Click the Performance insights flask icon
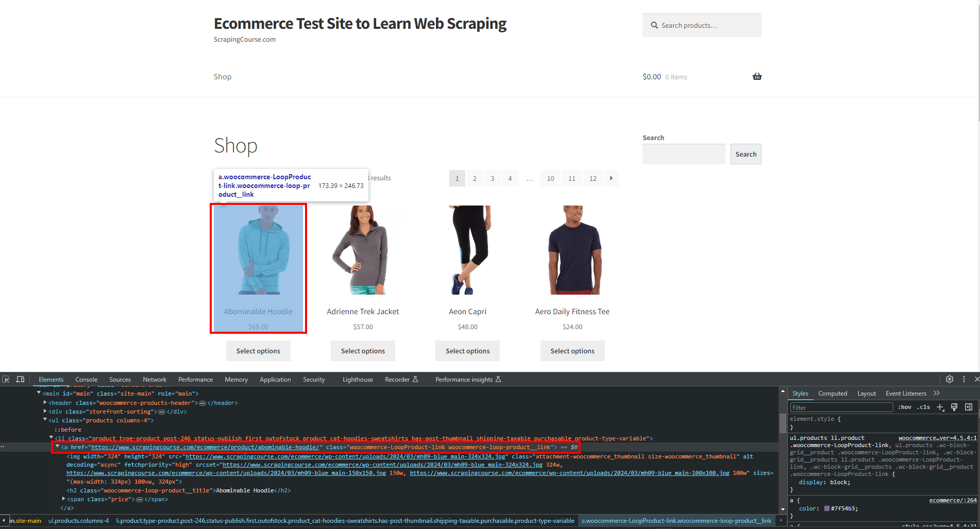The height and width of the screenshot is (529, 980). coord(498,379)
